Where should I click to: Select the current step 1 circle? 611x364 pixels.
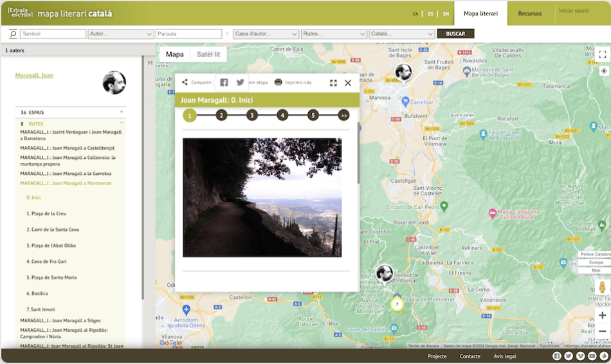click(x=190, y=115)
